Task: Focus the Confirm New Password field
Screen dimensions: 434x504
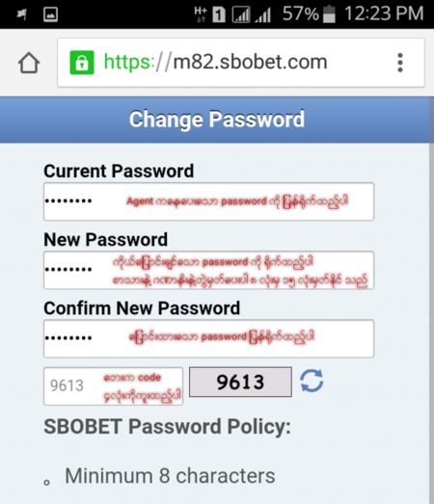Action: click(208, 339)
